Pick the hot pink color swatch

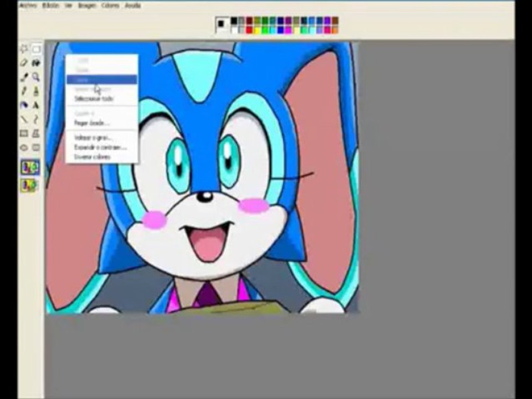click(327, 29)
